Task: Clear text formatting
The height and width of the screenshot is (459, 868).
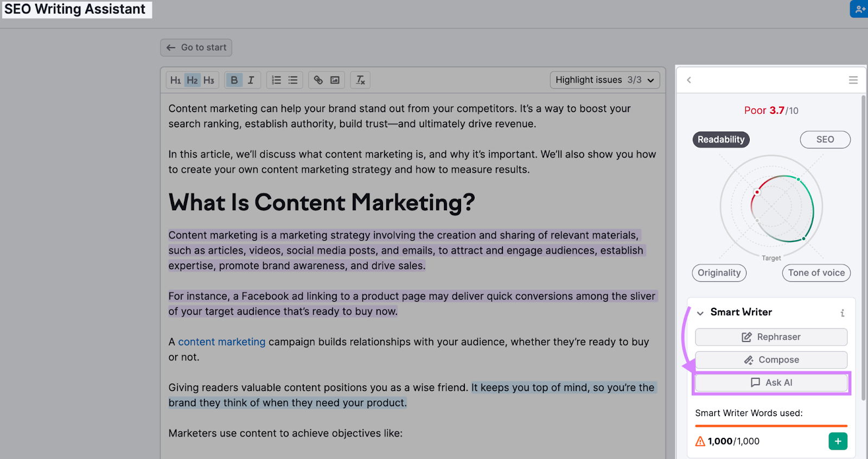Action: (x=361, y=80)
